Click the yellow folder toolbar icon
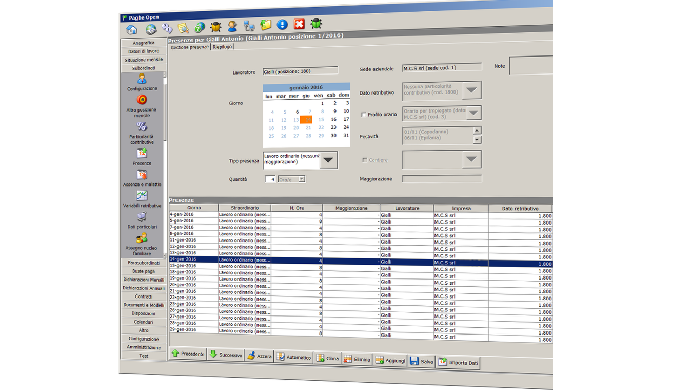 265,25
